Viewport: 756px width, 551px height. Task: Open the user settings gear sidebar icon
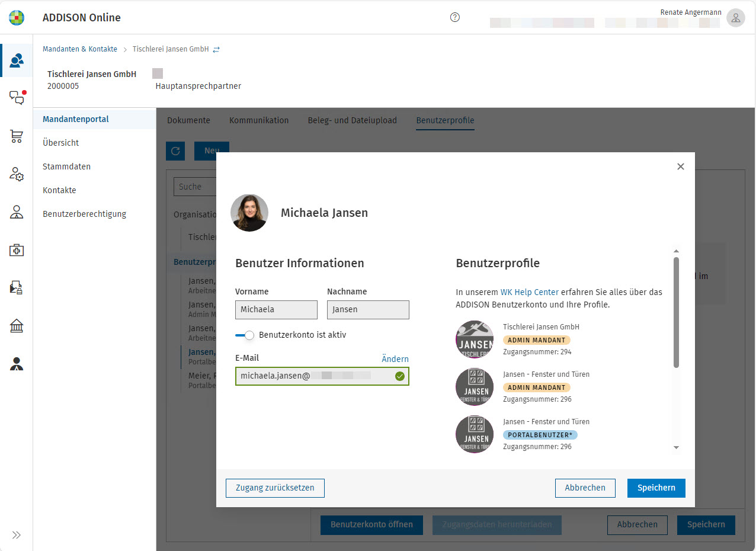coord(17,174)
